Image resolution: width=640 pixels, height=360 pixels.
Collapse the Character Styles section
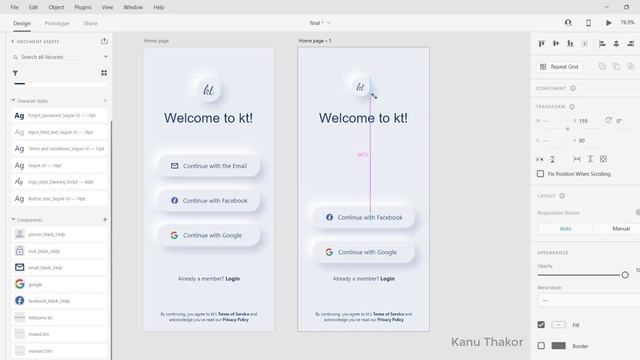pos(13,100)
